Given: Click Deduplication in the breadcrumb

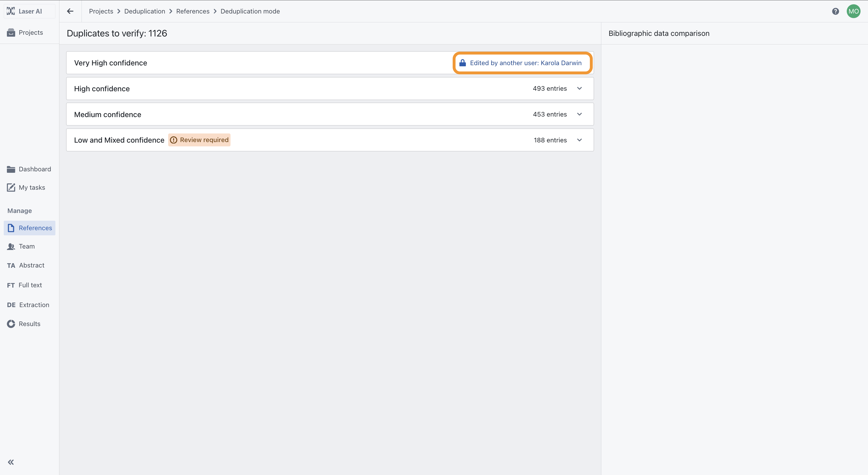Looking at the screenshot, I should coord(145,11).
